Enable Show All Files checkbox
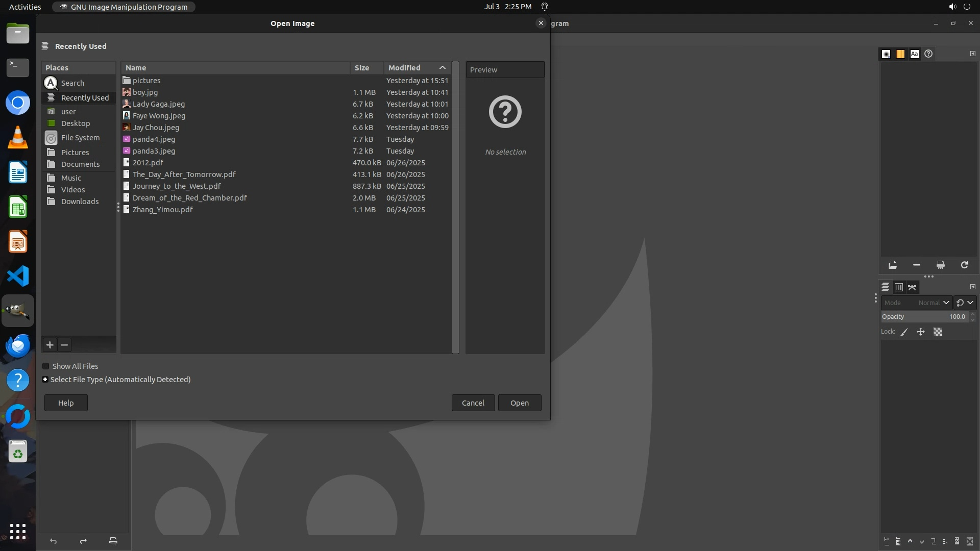 click(46, 366)
